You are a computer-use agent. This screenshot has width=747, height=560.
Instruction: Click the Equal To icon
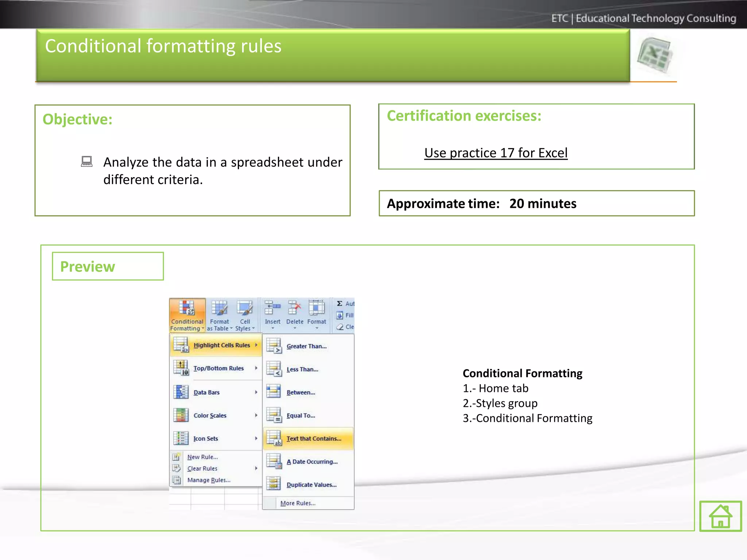tap(274, 415)
